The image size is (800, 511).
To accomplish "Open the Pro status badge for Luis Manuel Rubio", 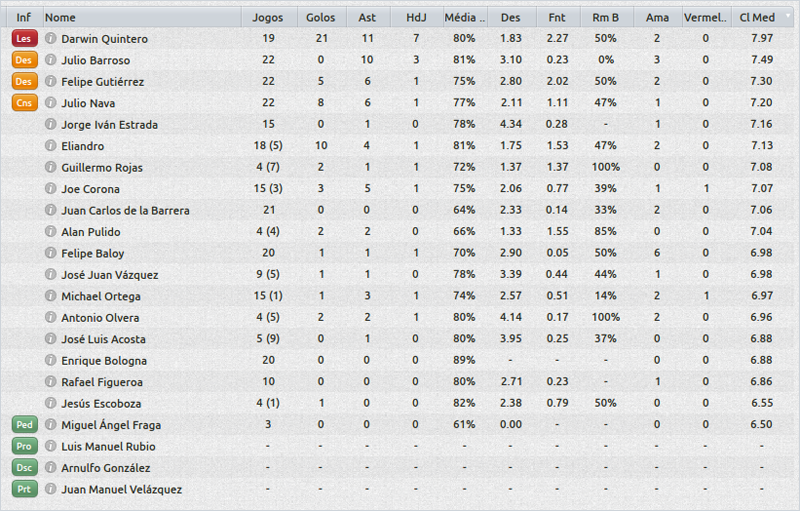I will 23,446.
